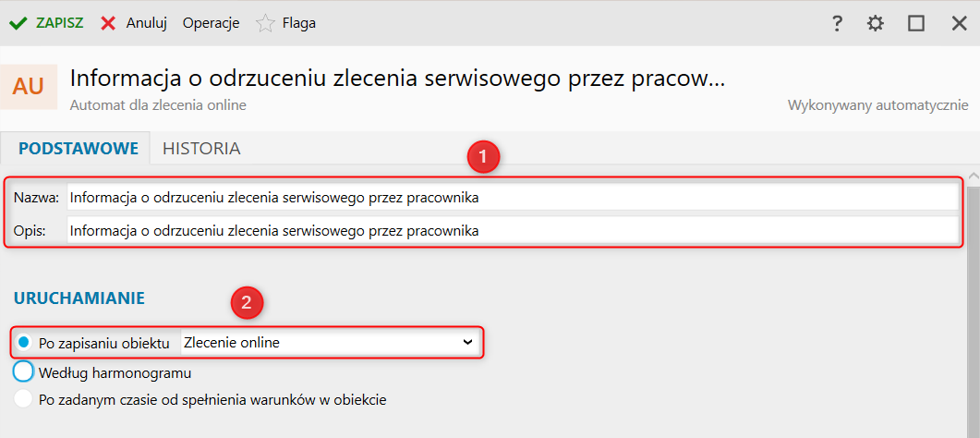Screen dimensions: 980x438
Task: Click the vertical scrollbar on the right
Action: click(x=973, y=305)
